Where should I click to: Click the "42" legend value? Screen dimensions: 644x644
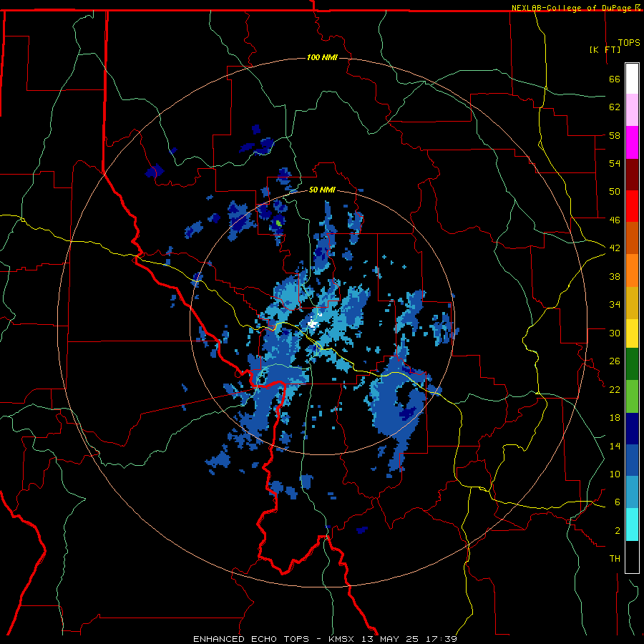(615, 248)
